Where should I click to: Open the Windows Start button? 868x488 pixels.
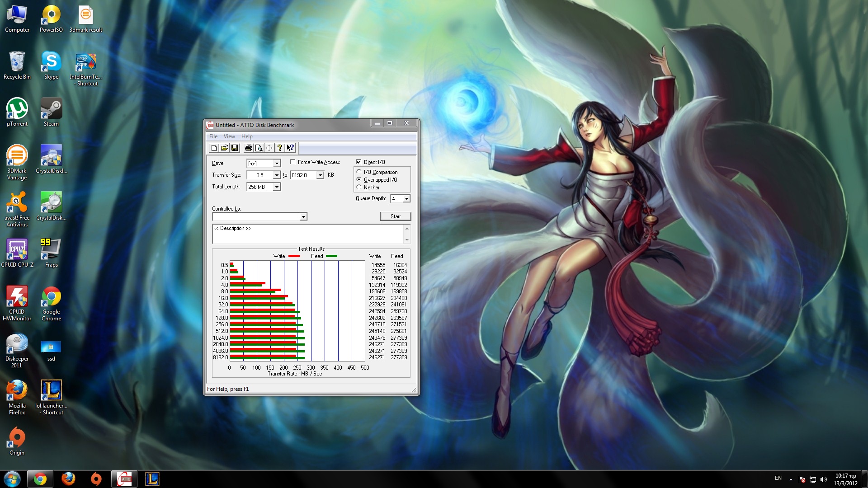point(12,479)
